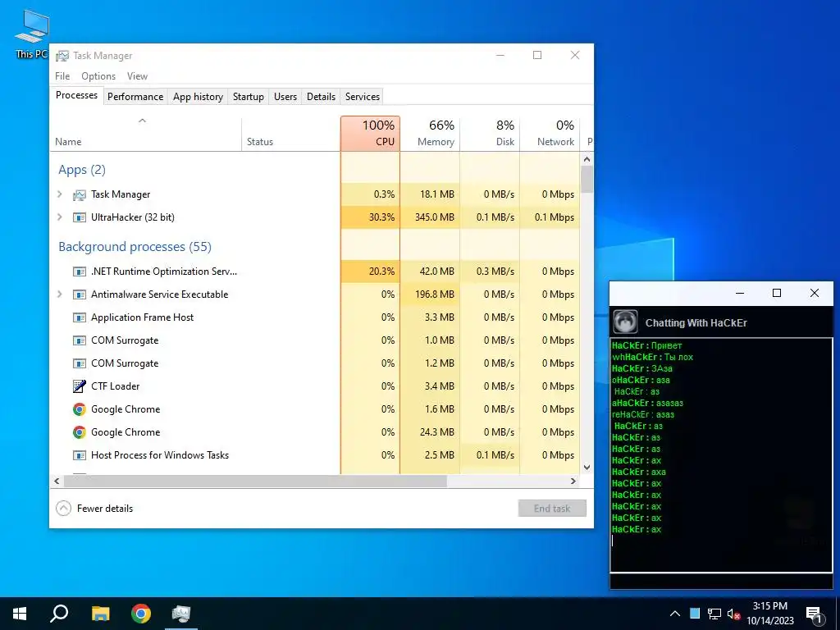The height and width of the screenshot is (630, 840).
Task: Sort by the Memory column header
Action: pos(430,134)
